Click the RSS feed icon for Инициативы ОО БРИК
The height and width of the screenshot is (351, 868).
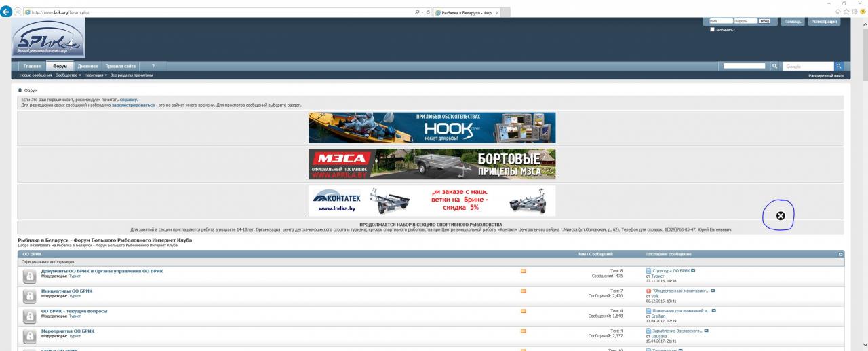point(523,291)
